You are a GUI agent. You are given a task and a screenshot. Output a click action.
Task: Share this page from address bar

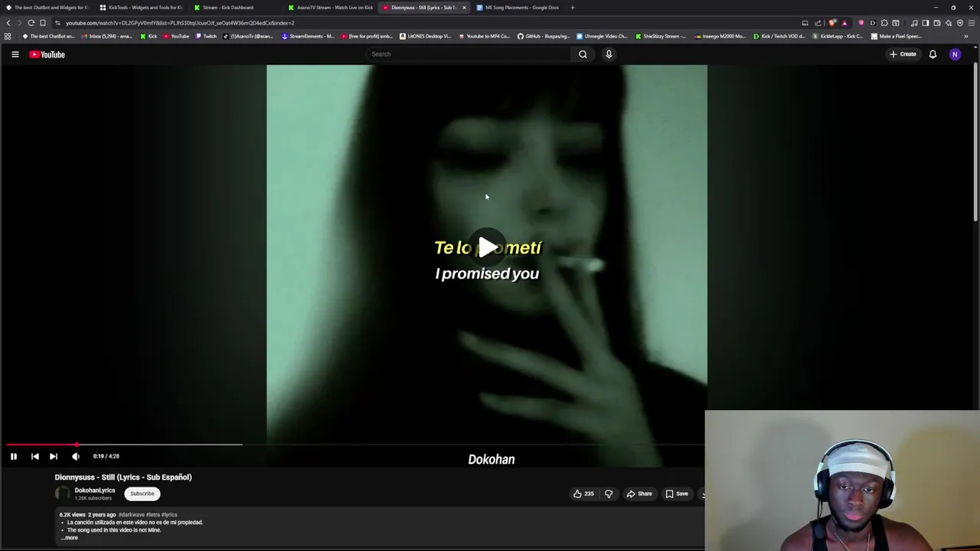(818, 23)
